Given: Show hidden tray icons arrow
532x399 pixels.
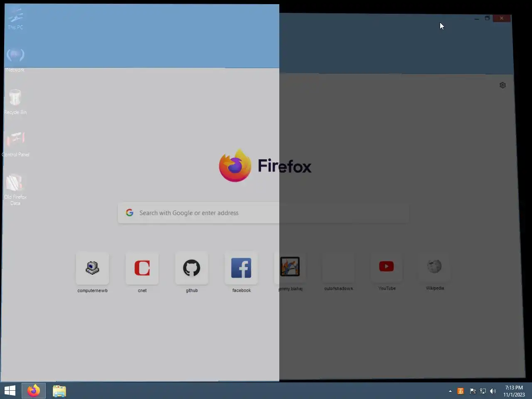Looking at the screenshot, I should pyautogui.click(x=450, y=391).
